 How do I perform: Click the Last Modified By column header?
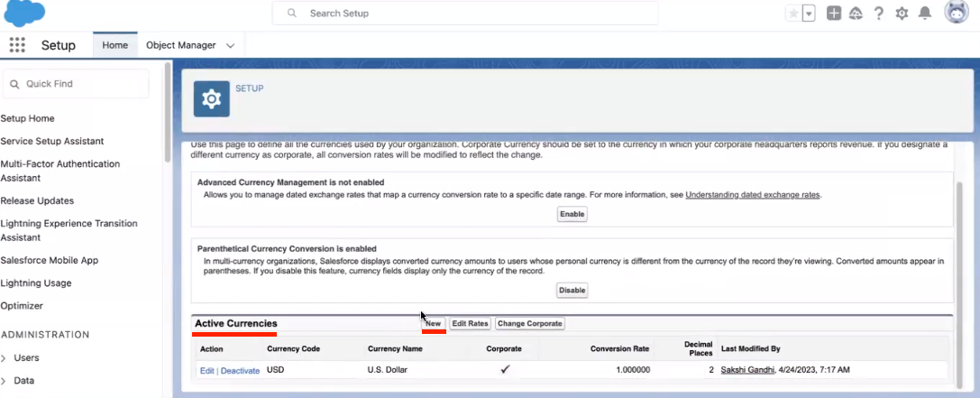751,348
